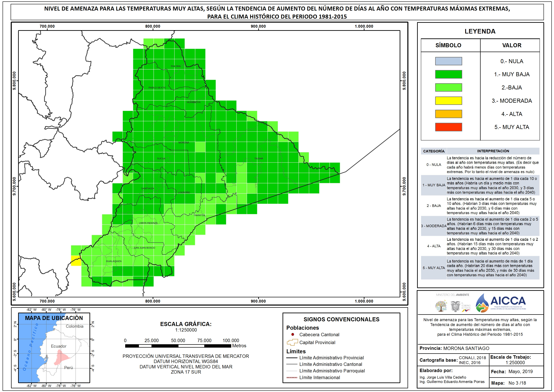Click the Límite Administrativo Provincial line symbol

click(292, 358)
